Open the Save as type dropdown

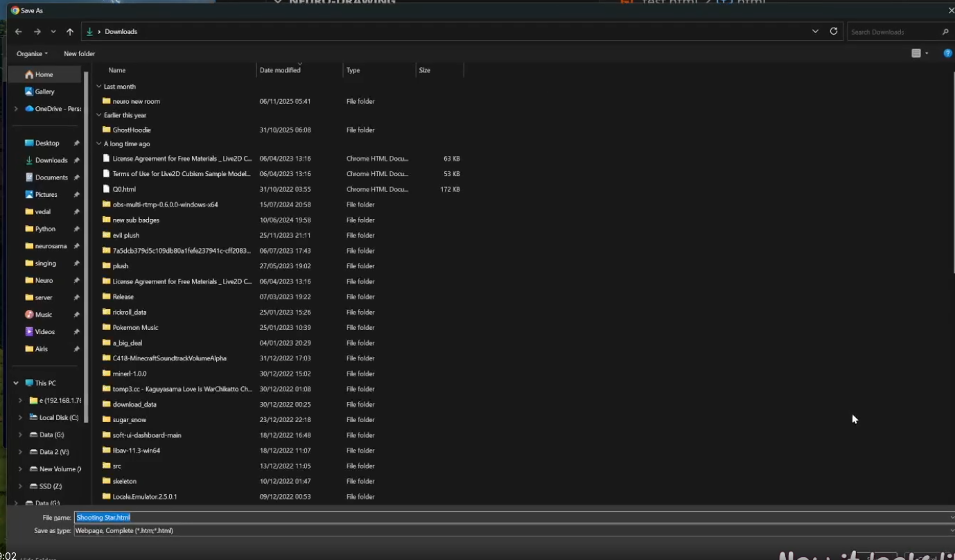pos(514,530)
